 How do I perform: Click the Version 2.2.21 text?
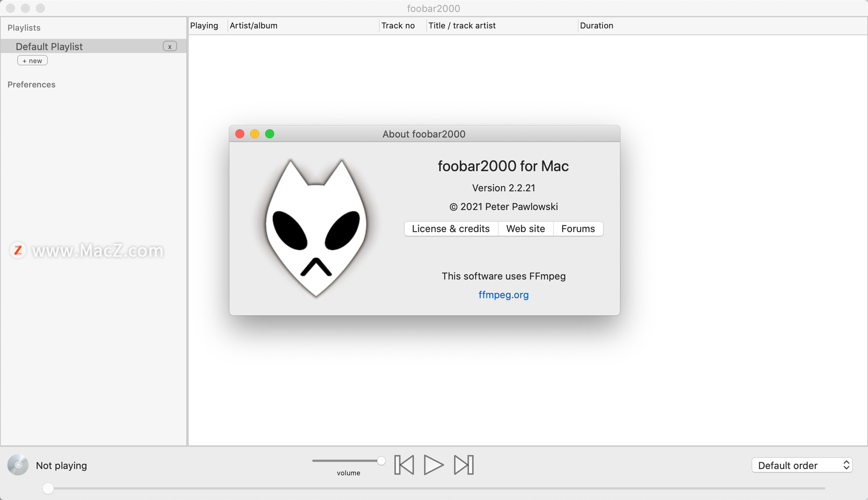pos(504,188)
